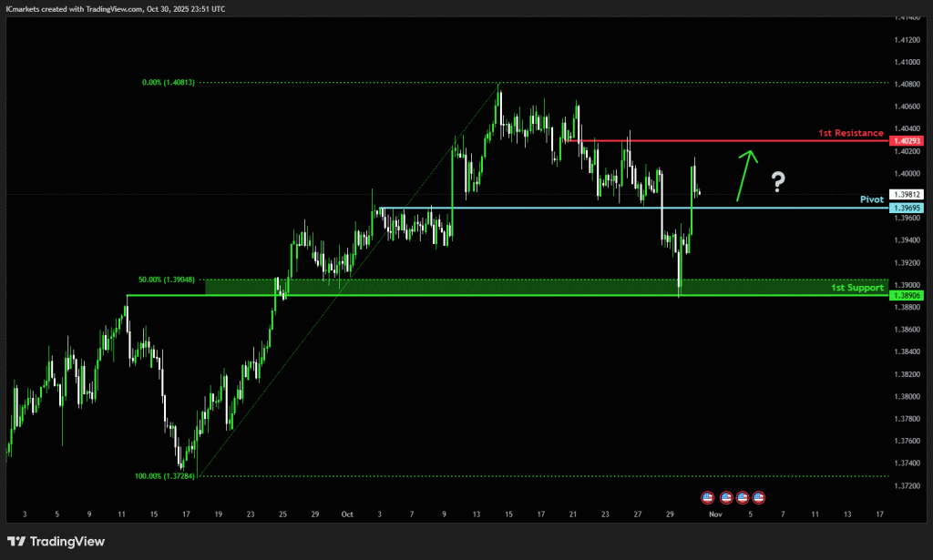Click the blue 1.39695 pivot price tag
The image size is (933, 560).
907,208
